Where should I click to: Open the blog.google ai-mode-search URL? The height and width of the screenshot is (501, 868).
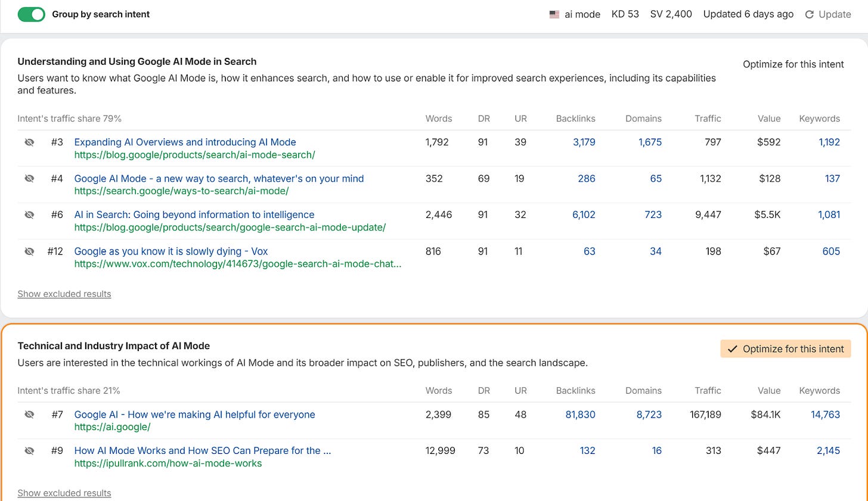coord(194,155)
